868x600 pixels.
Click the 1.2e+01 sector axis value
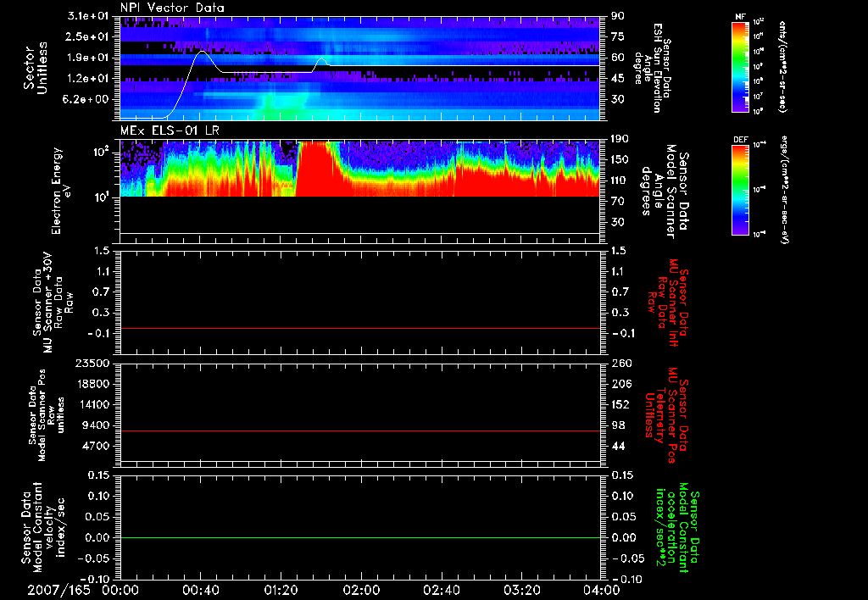coord(88,79)
